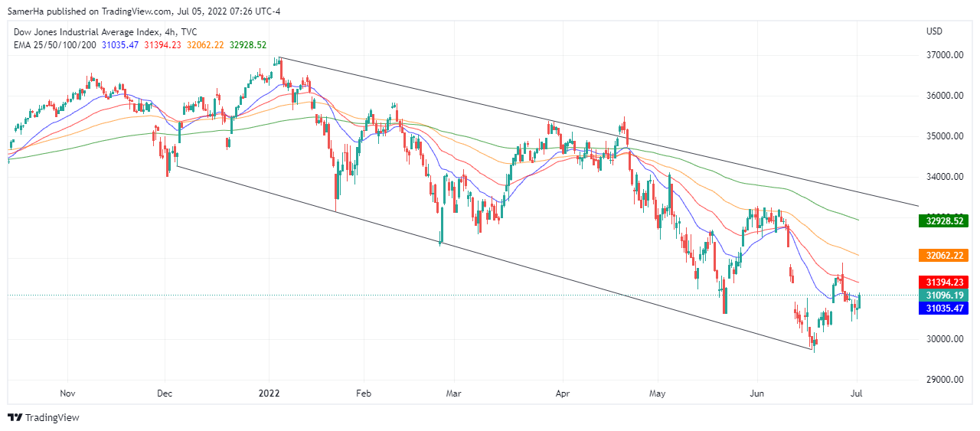Viewport: 980px width, 431px height.
Task: Click the teal 31096.19 current price tag
Action: pyautogui.click(x=945, y=295)
